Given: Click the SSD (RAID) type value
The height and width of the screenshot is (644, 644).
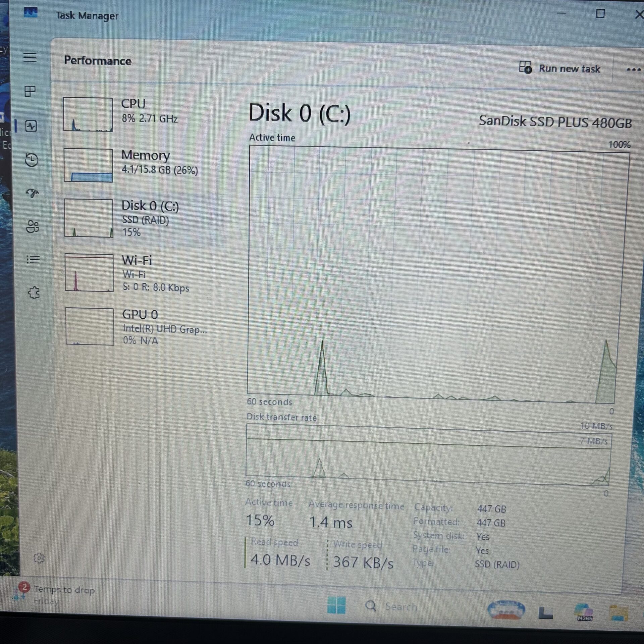Looking at the screenshot, I should (497, 565).
